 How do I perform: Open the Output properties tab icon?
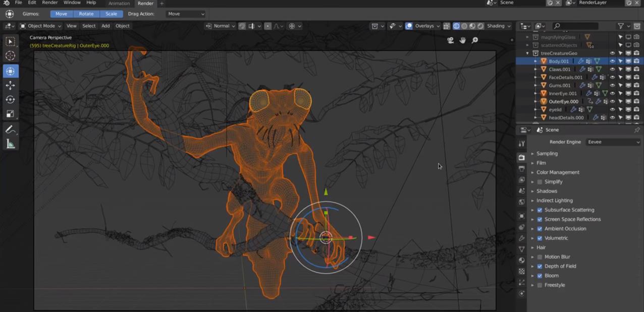(522, 169)
